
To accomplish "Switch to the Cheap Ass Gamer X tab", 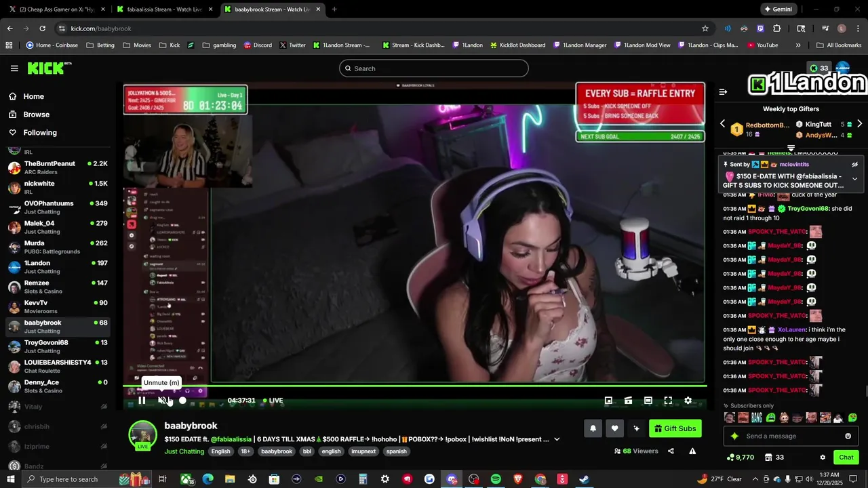I will click(57, 9).
